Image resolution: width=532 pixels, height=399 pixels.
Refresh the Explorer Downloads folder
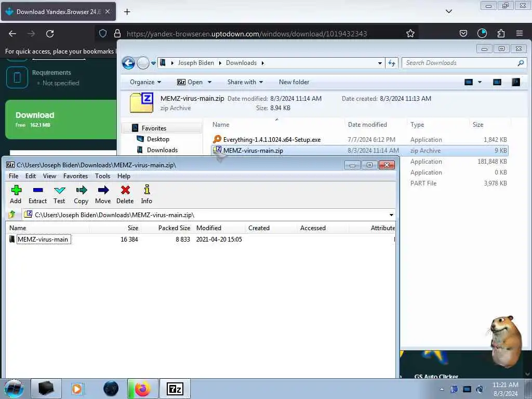pos(392,63)
